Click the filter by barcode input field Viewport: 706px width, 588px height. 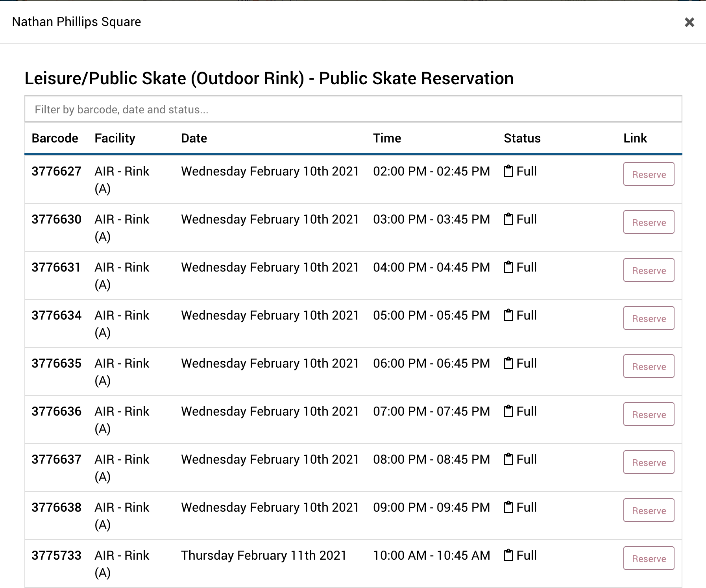(353, 109)
